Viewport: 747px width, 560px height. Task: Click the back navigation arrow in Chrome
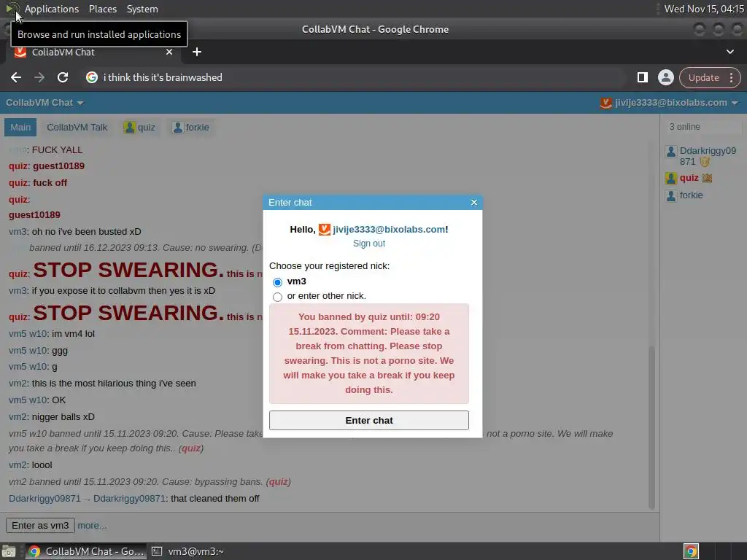click(16, 77)
